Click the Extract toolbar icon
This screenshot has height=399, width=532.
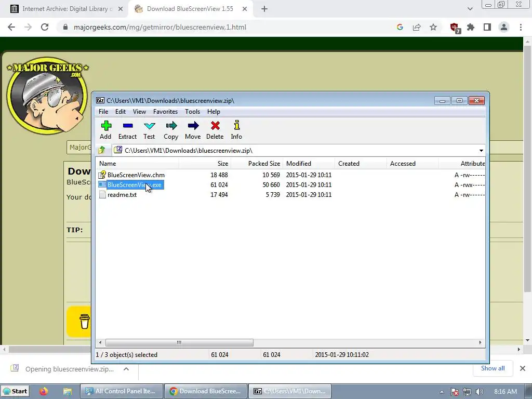(128, 130)
